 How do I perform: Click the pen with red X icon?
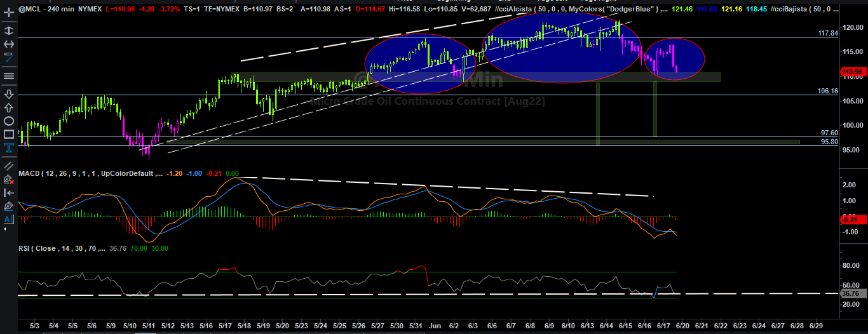[x=9, y=179]
